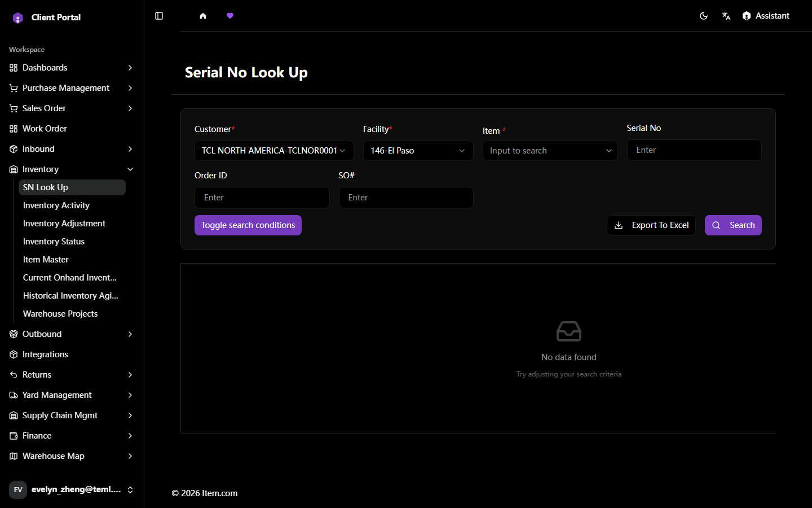Click the Returns arrow icon
This screenshot has height=508, width=812.
coord(14,375)
